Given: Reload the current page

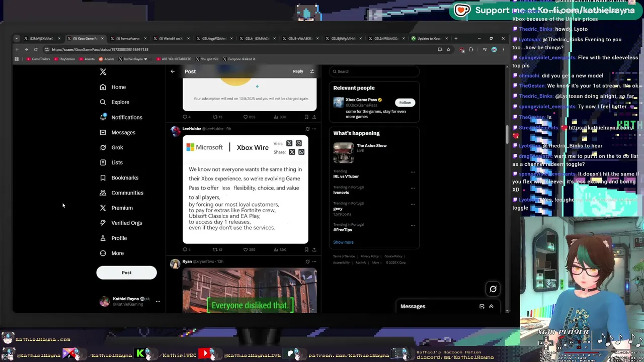Looking at the screenshot, I should (x=36, y=49).
